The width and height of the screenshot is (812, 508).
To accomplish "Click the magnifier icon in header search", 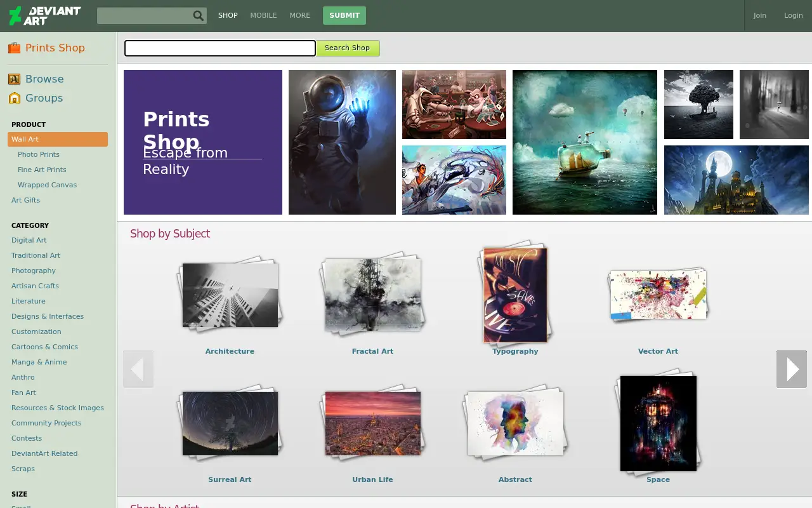I will point(199,16).
